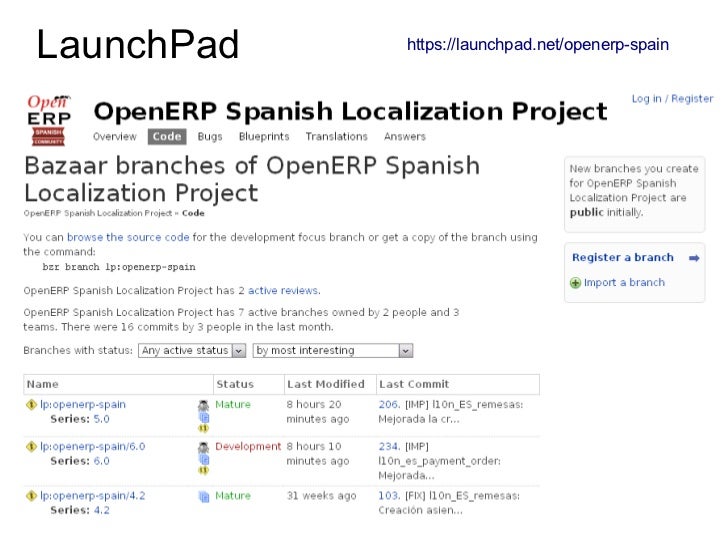This screenshot has height=546, width=728.
Task: Click green plus icon next to Import a branch
Action: (x=575, y=283)
